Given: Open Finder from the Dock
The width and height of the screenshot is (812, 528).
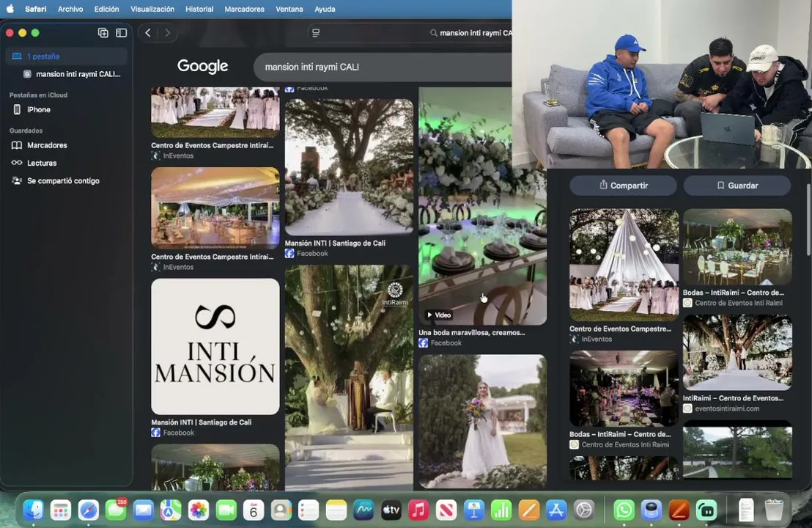Looking at the screenshot, I should pos(33,510).
